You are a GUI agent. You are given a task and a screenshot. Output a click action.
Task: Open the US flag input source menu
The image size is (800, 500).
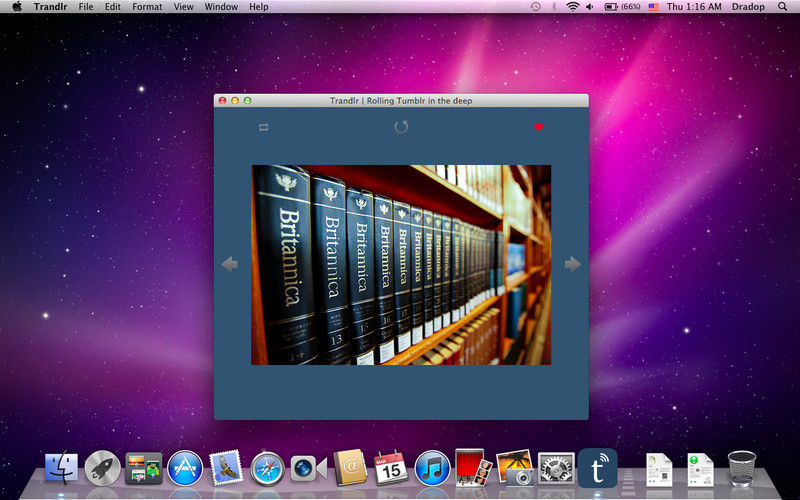pyautogui.click(x=654, y=7)
